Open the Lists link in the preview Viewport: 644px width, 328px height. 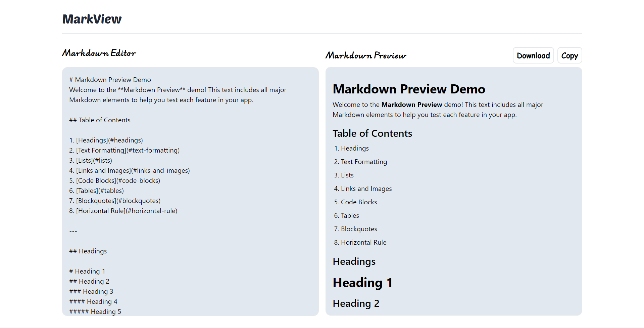point(347,175)
